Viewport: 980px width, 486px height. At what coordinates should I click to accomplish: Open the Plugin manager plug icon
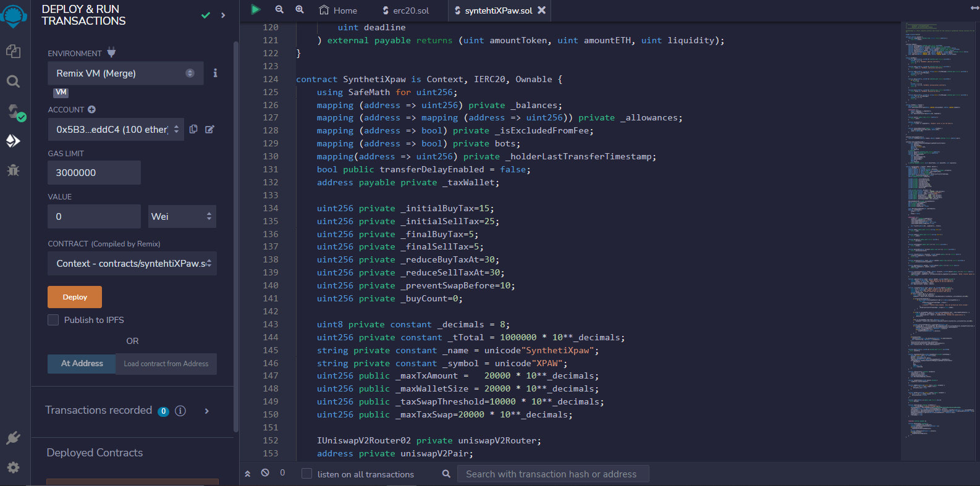click(x=13, y=438)
